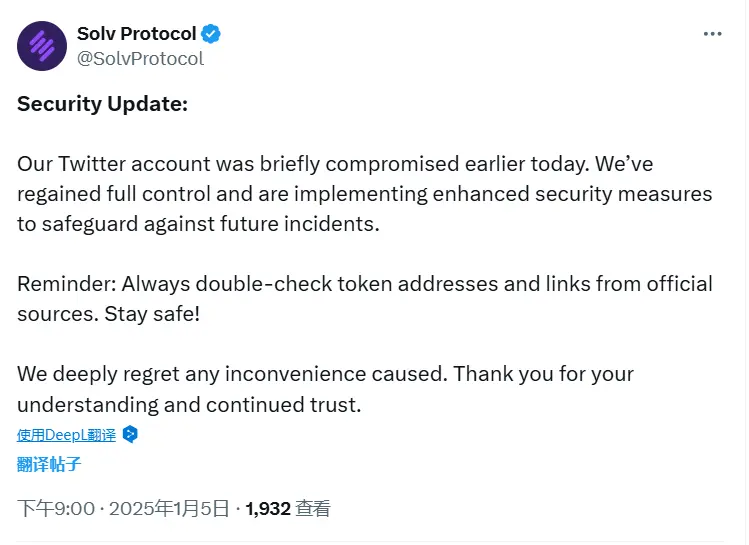Click the Solv Protocol profile avatar
This screenshot has height=545, width=749.
[x=41, y=46]
